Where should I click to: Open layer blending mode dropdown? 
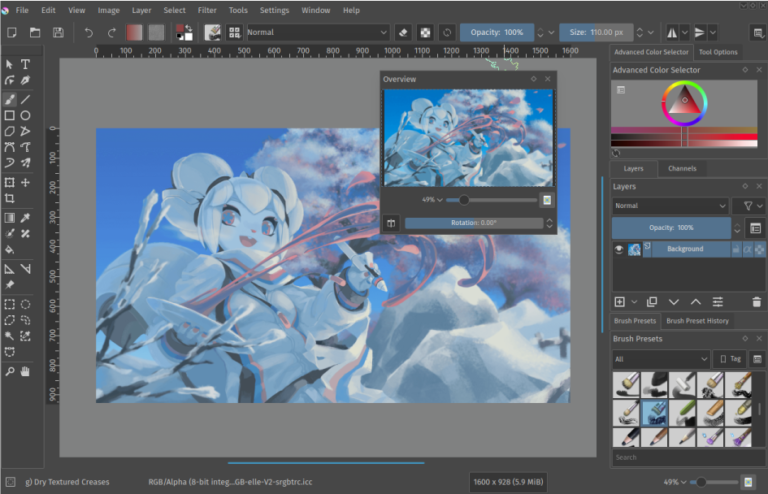(x=670, y=206)
